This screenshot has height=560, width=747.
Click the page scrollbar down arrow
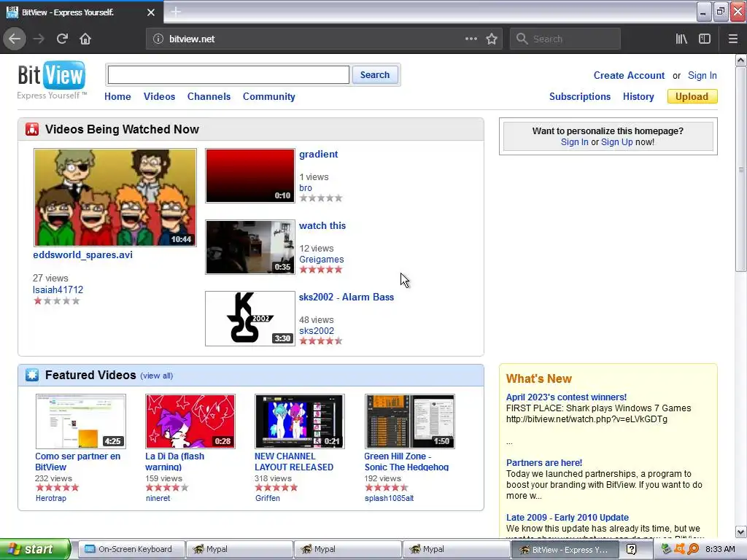[741, 532]
